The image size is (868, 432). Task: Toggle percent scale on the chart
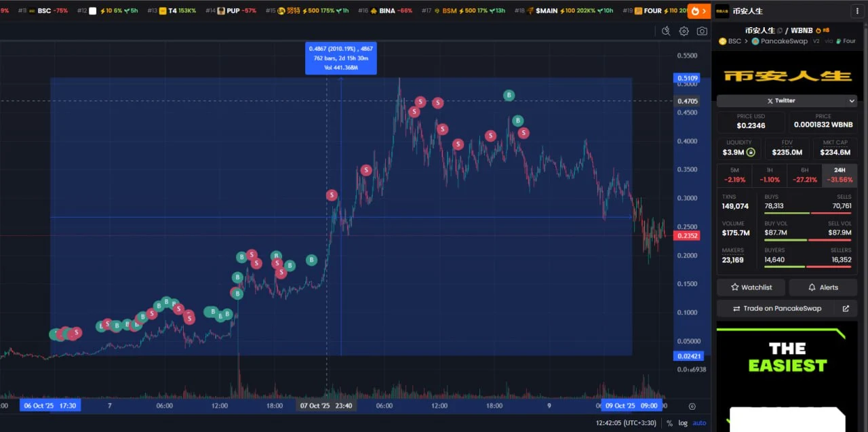coord(669,423)
